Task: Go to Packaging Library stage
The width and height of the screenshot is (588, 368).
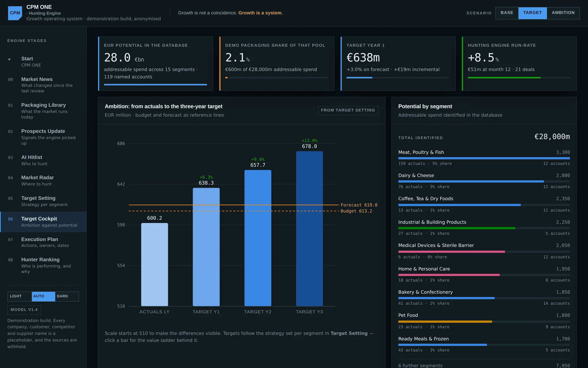Action: pos(43,111)
